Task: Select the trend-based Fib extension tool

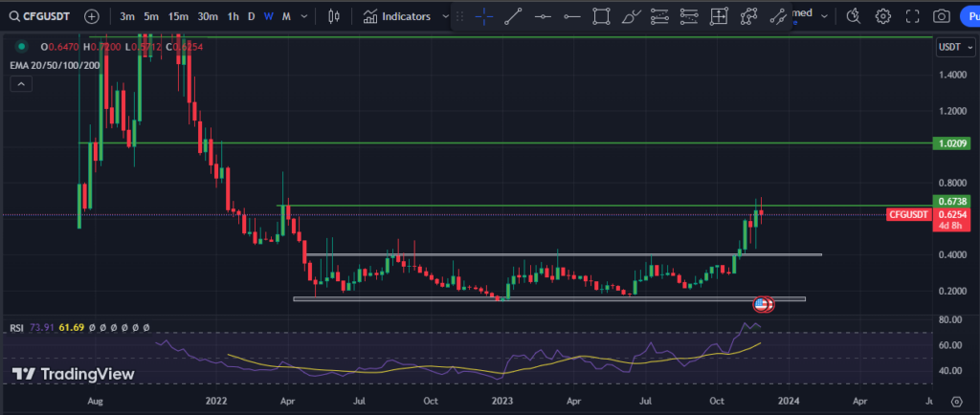Action: click(689, 17)
